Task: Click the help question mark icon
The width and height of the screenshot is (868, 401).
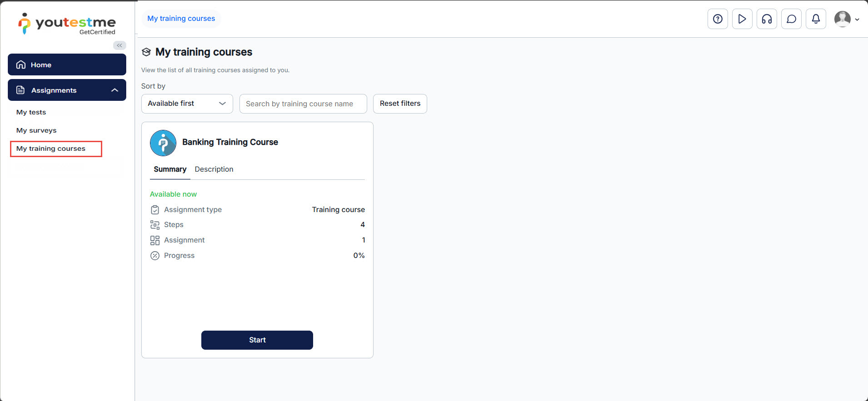Action: [718, 19]
